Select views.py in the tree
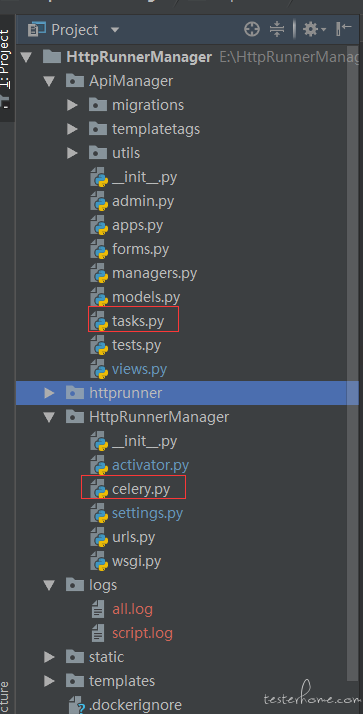This screenshot has width=363, height=714. point(139,369)
